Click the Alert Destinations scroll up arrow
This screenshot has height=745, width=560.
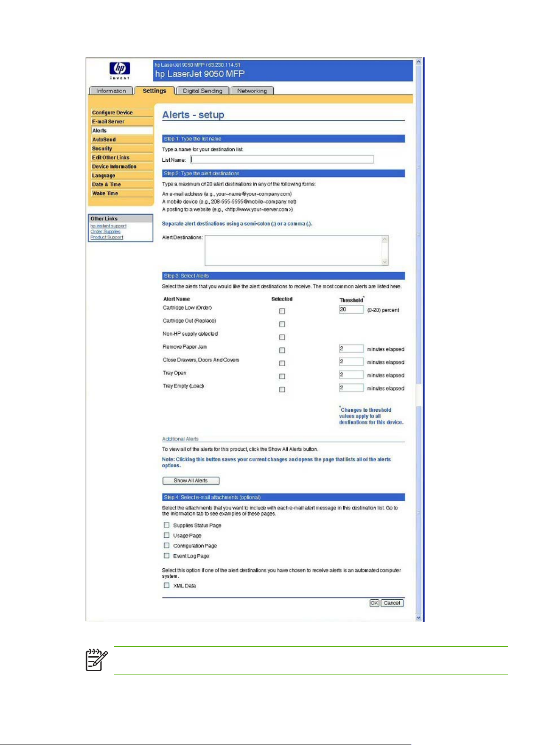(385, 239)
